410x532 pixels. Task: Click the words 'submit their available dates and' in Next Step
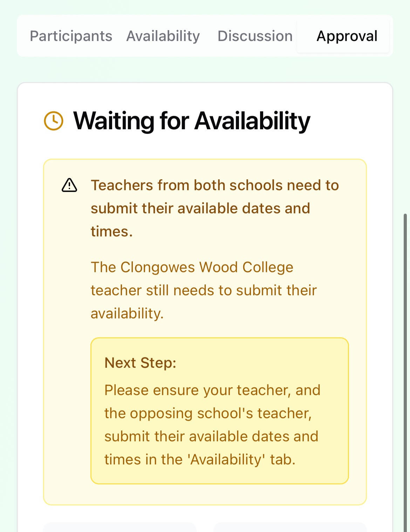click(x=211, y=436)
